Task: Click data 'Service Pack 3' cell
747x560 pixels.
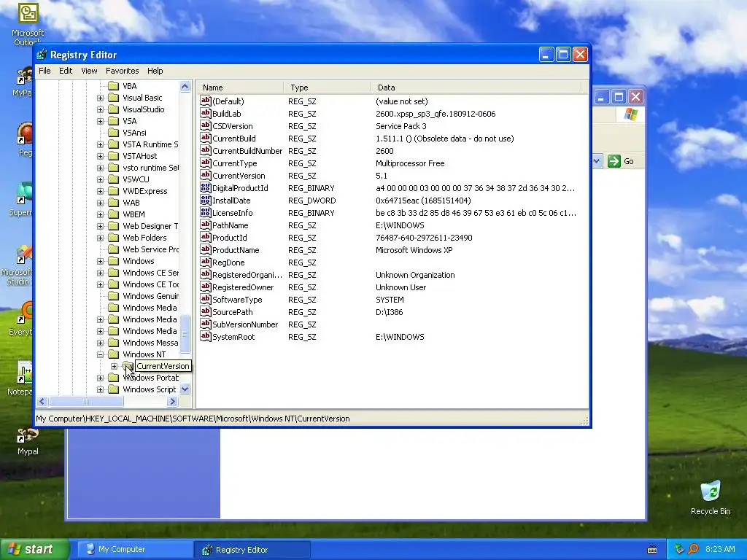Action: click(401, 126)
